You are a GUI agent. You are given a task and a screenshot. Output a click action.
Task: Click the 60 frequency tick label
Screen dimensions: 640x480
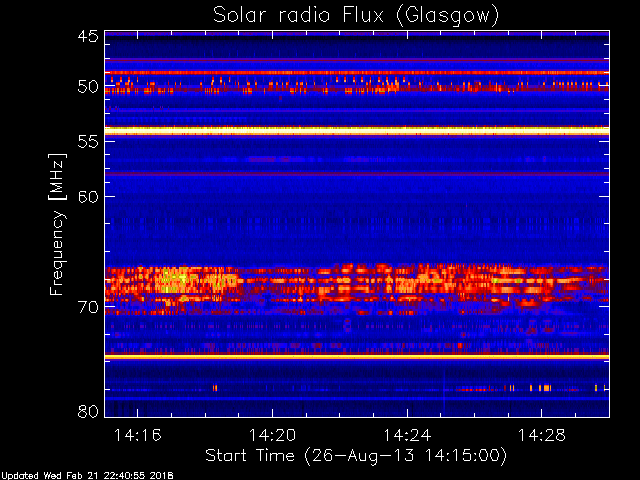pyautogui.click(x=88, y=196)
